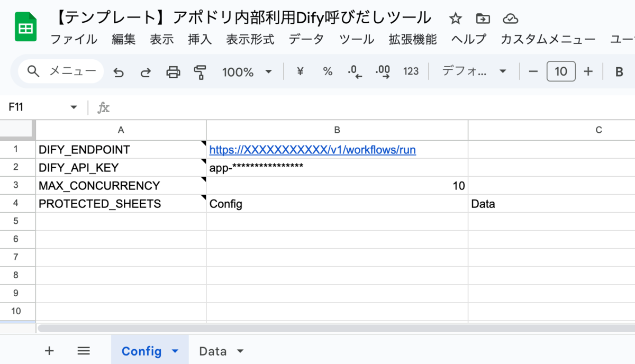
Task: Open the Data tab dropdown arrow
Action: [240, 351]
